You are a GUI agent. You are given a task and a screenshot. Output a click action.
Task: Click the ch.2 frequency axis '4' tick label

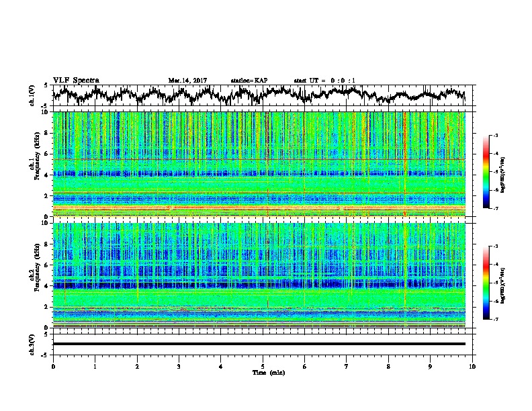click(x=47, y=286)
